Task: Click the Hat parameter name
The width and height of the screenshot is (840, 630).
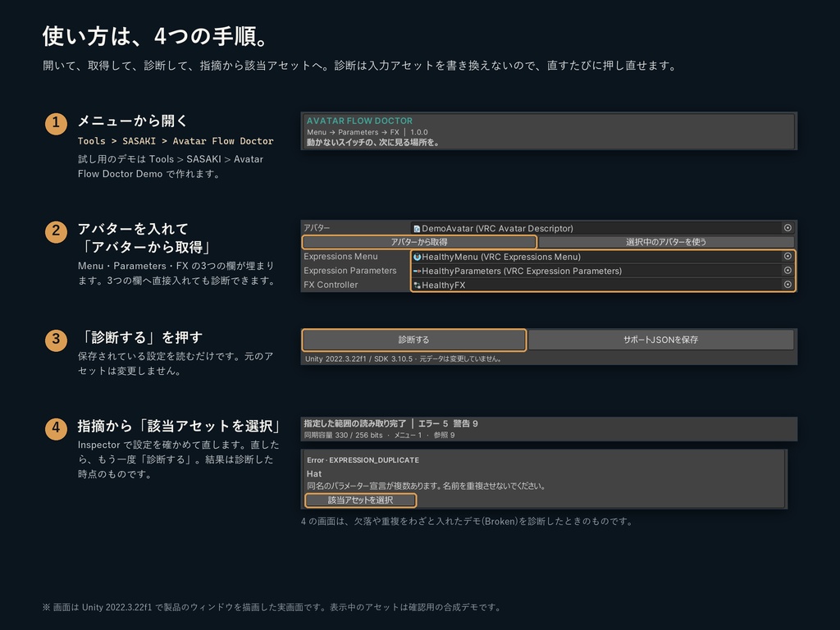Action: tap(314, 473)
